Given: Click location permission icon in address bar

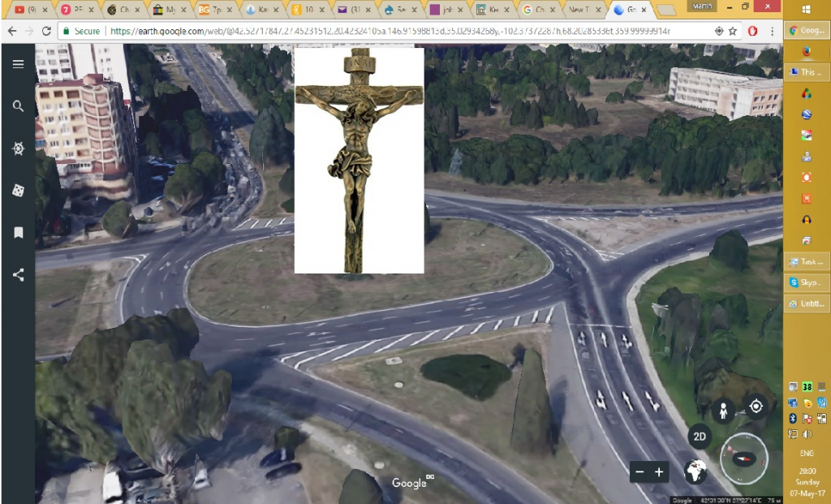Looking at the screenshot, I should tap(719, 32).
